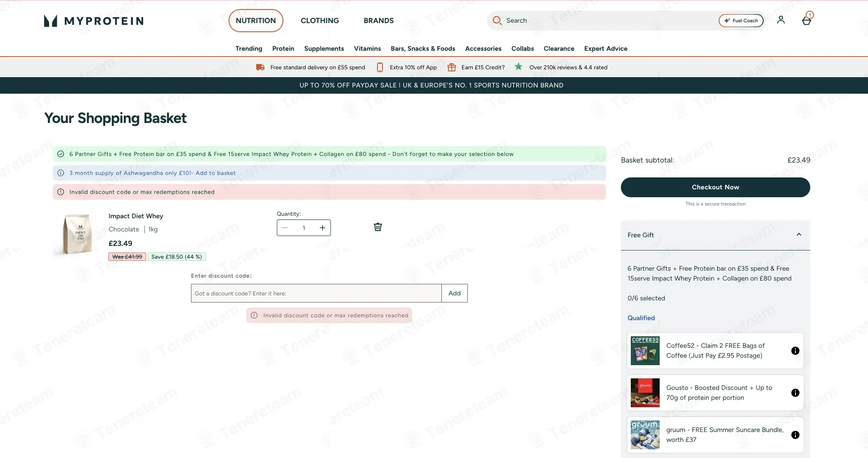
Task: Open the Collabs menu
Action: pos(522,49)
